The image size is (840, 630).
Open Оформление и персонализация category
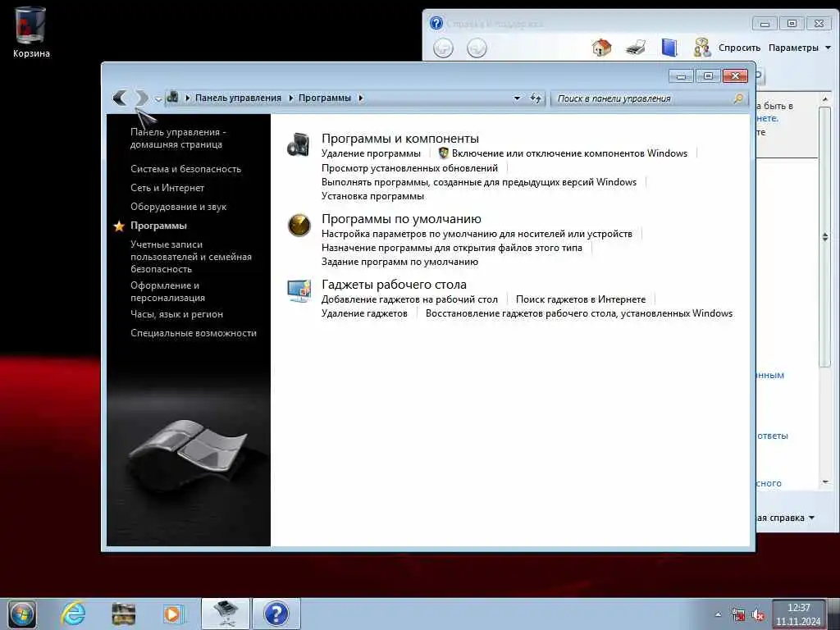click(167, 291)
